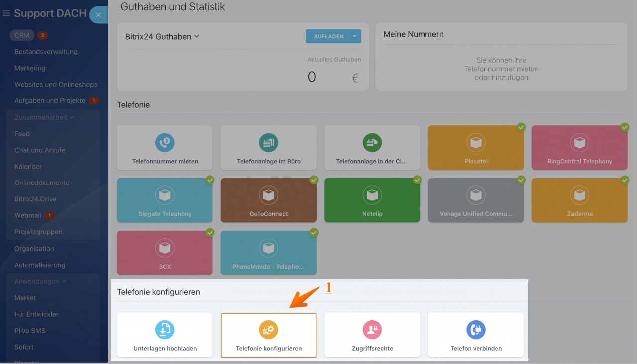Screen dimensions: 637x364
Task: Open the 3CX telephony app icon
Action: click(165, 248)
